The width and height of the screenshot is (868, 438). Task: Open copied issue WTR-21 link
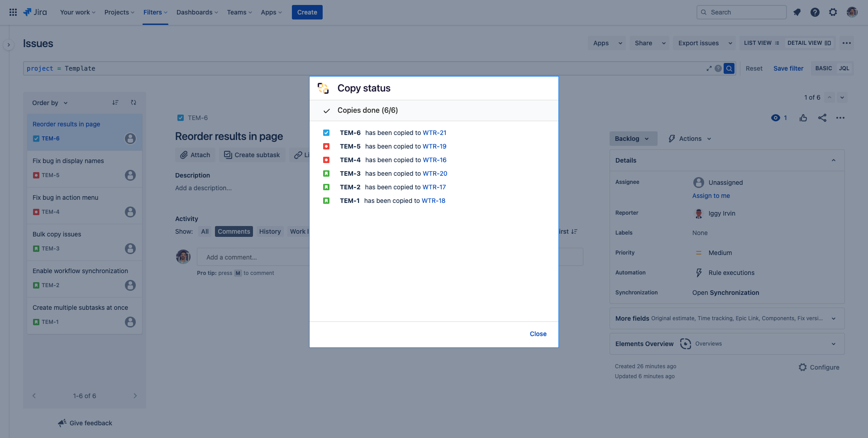pyautogui.click(x=434, y=133)
